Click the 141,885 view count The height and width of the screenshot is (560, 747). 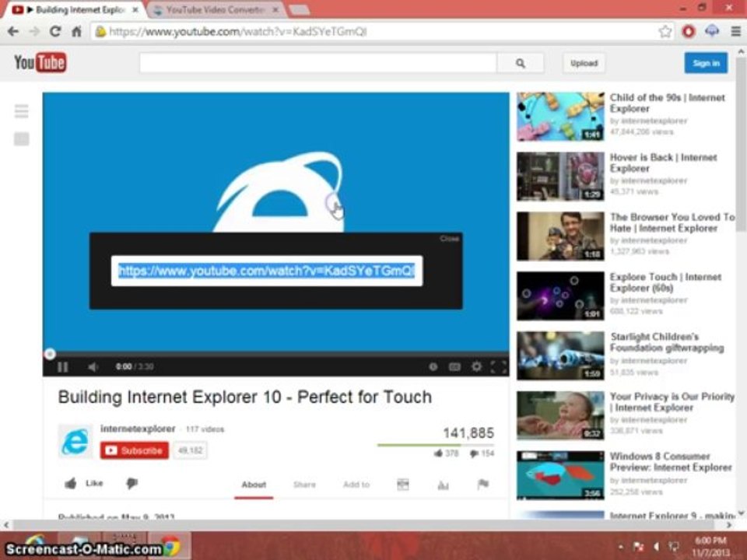pyautogui.click(x=468, y=433)
